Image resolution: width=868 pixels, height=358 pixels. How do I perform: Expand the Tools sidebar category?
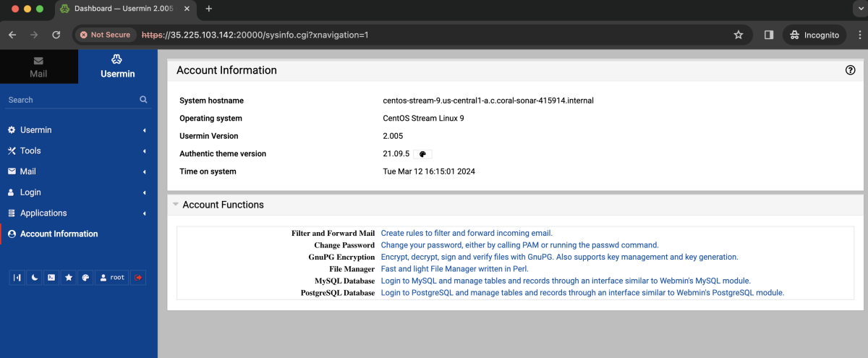[x=78, y=150]
